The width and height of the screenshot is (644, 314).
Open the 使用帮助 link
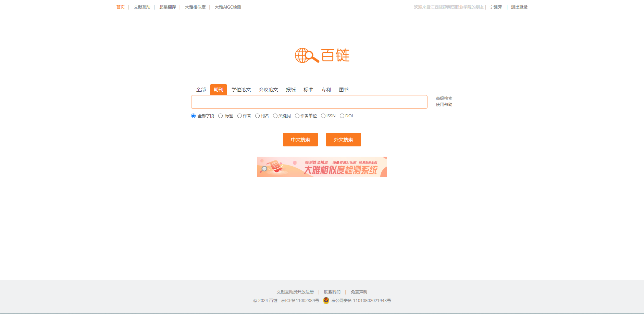pyautogui.click(x=444, y=105)
